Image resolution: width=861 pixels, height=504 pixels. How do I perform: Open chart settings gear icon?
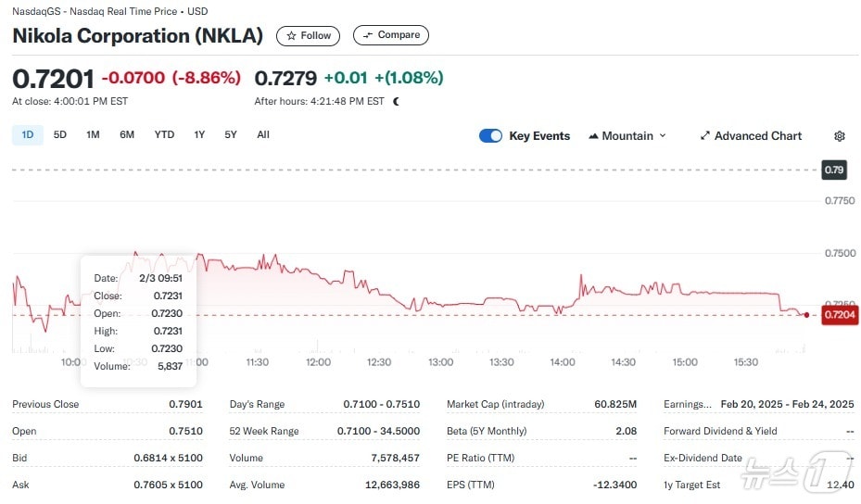pyautogui.click(x=840, y=136)
